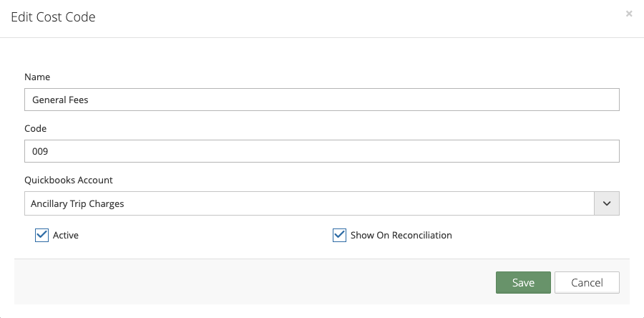The width and height of the screenshot is (644, 318).
Task: Toggle the Active checkbox
Action: [x=42, y=235]
